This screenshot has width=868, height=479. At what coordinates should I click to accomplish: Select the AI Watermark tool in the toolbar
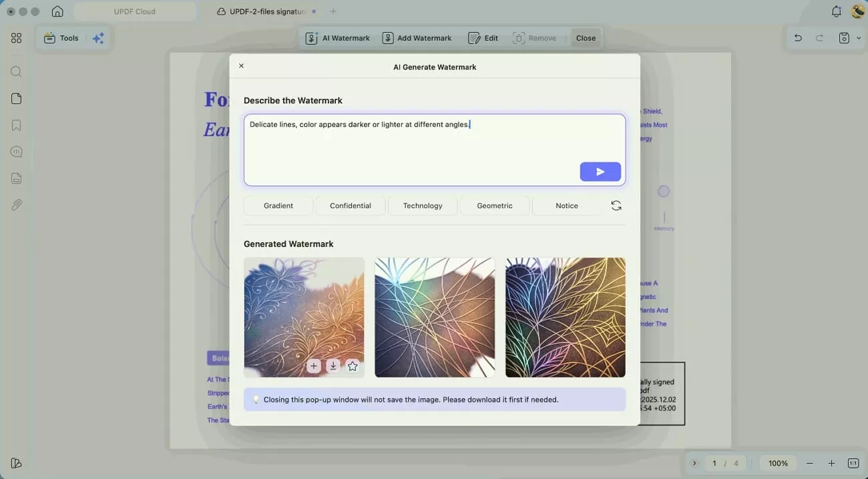coord(337,38)
